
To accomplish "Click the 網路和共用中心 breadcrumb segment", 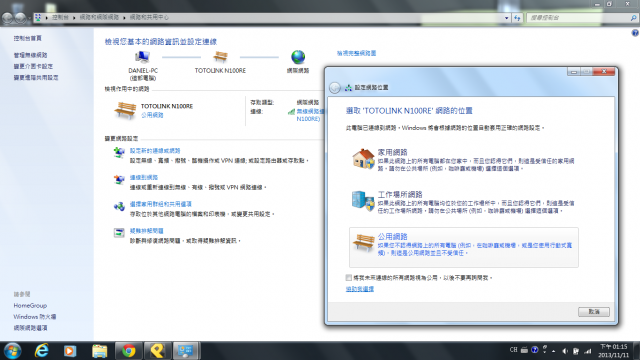I will (x=149, y=18).
